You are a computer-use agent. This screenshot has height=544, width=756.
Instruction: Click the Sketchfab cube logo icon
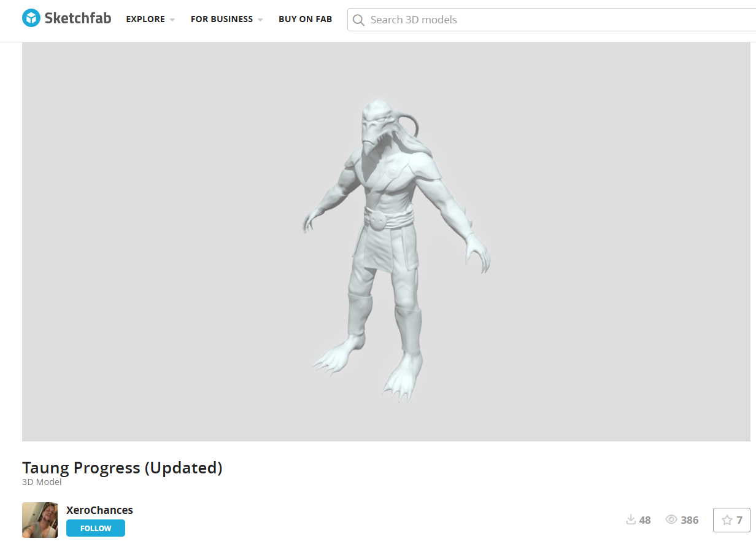pyautogui.click(x=31, y=18)
